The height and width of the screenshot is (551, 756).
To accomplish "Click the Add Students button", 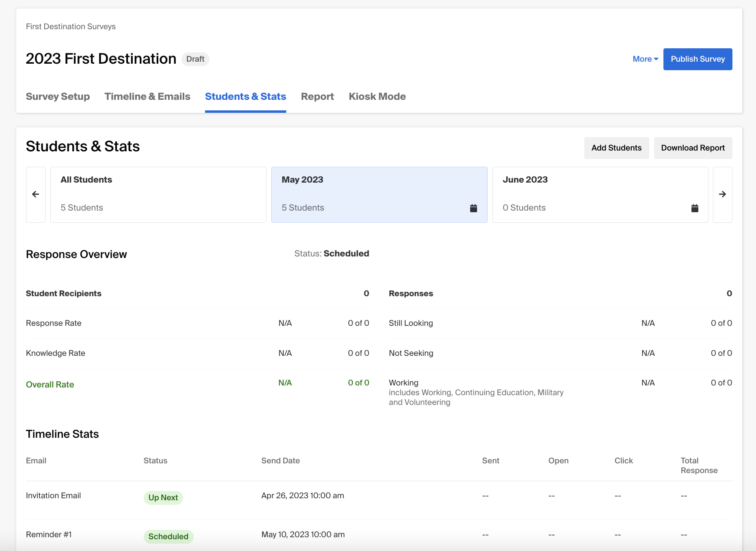I will tap(616, 148).
